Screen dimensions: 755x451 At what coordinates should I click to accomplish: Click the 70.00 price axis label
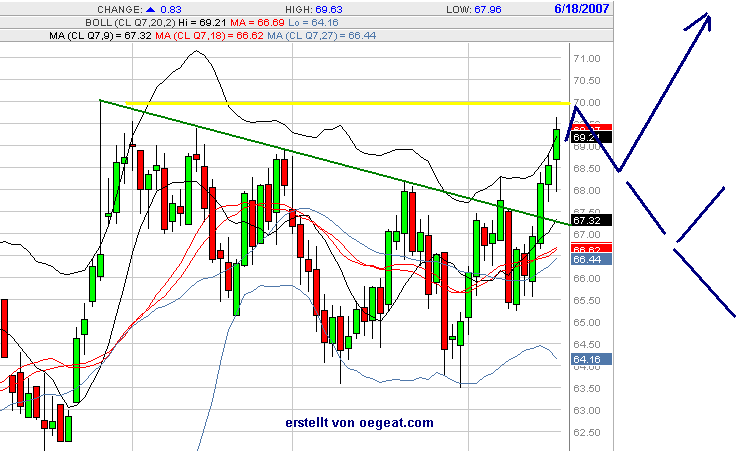tap(587, 103)
